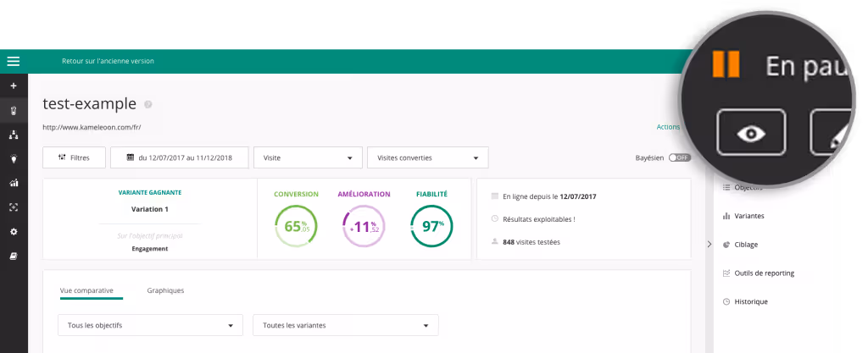This screenshot has width=868, height=353.
Task: Expand the Visite dropdown
Action: coord(308,157)
